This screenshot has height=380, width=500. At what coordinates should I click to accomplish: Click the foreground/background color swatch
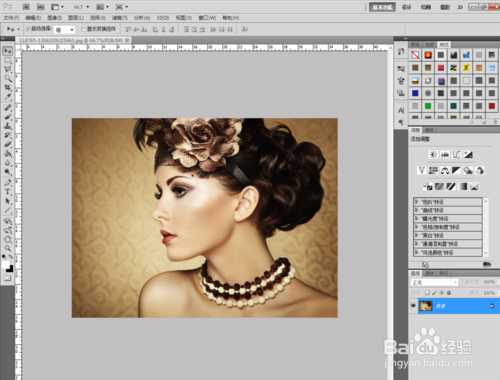[x=8, y=266]
